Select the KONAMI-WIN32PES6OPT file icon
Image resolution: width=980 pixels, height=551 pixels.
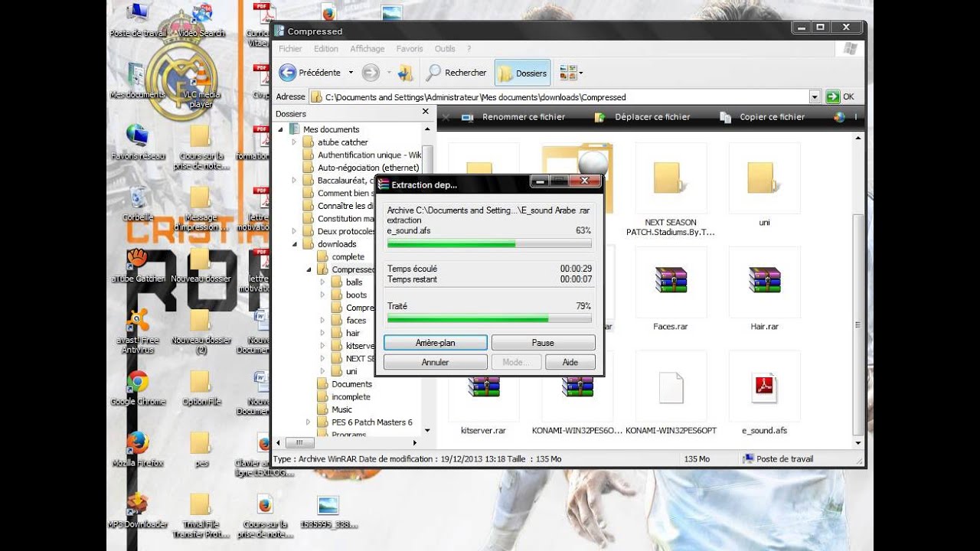coord(671,388)
